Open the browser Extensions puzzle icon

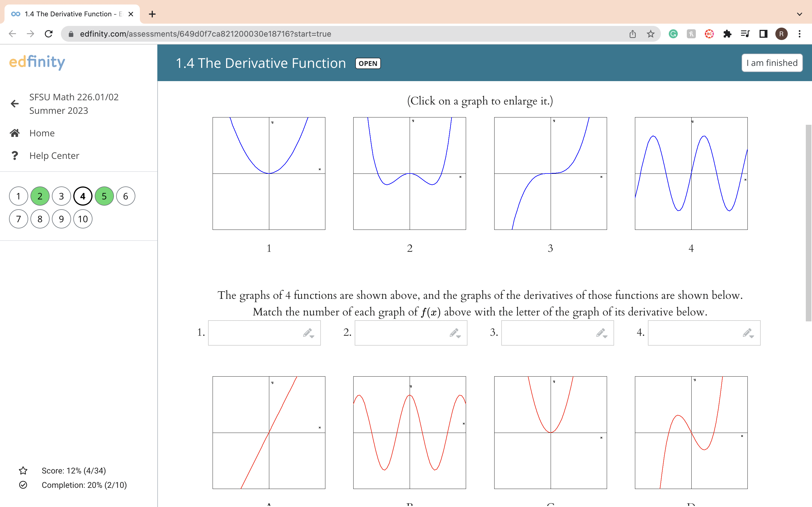[727, 34]
